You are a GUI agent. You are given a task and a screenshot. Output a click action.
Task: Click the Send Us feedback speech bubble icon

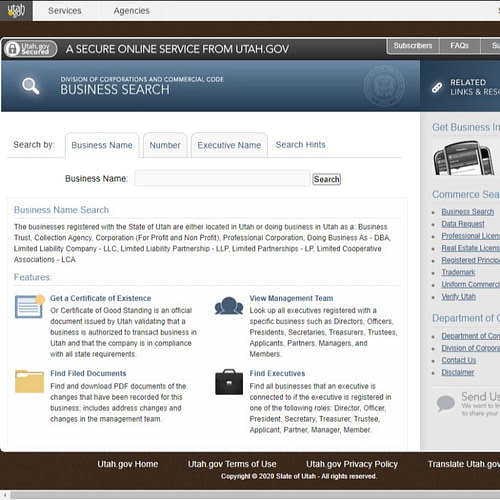(445, 403)
